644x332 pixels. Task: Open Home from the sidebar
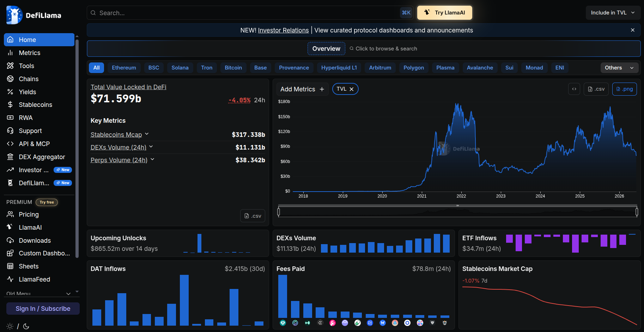[39, 40]
